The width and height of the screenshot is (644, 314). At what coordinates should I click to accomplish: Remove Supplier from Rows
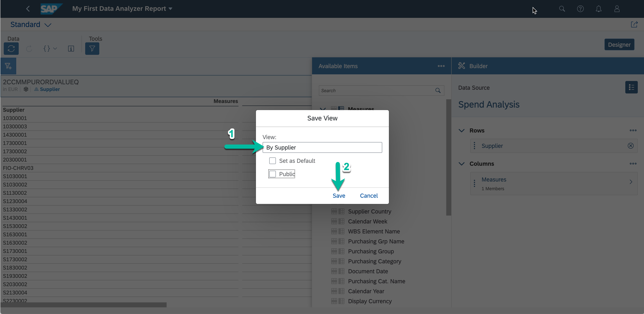(x=630, y=146)
